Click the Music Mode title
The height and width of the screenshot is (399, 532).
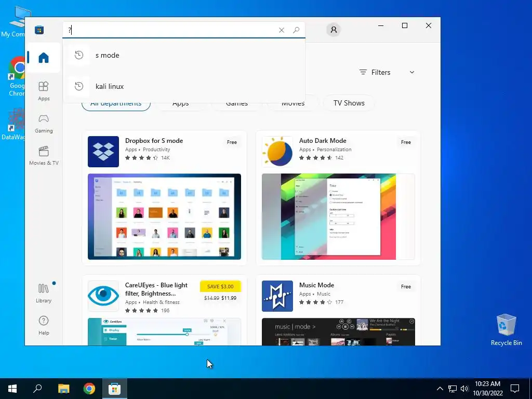click(316, 285)
